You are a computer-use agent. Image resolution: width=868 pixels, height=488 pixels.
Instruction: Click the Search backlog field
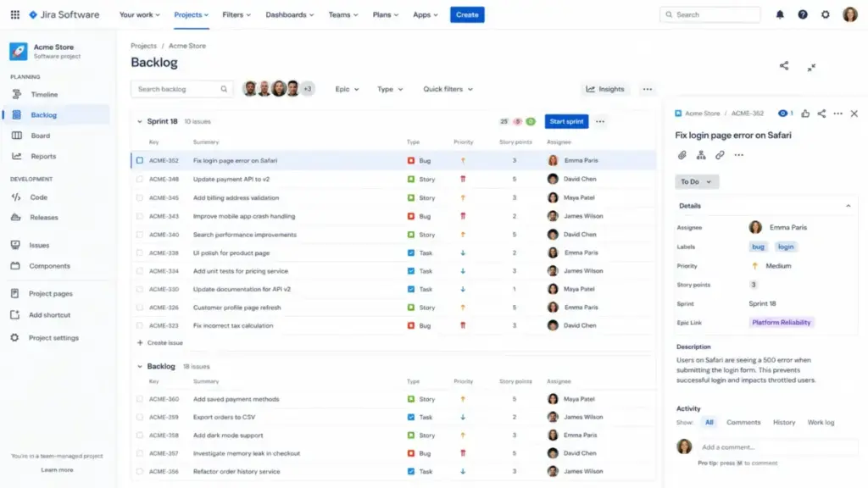[x=181, y=89]
